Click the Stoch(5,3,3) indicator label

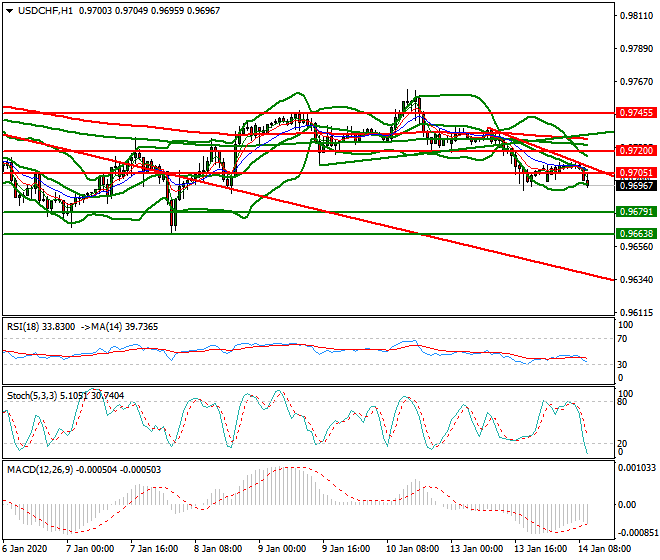31,396
